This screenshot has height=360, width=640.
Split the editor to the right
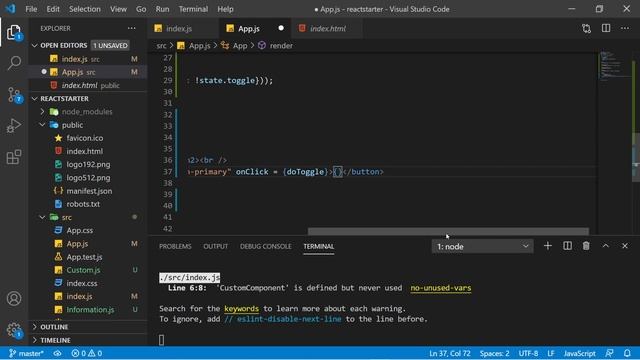tap(606, 28)
